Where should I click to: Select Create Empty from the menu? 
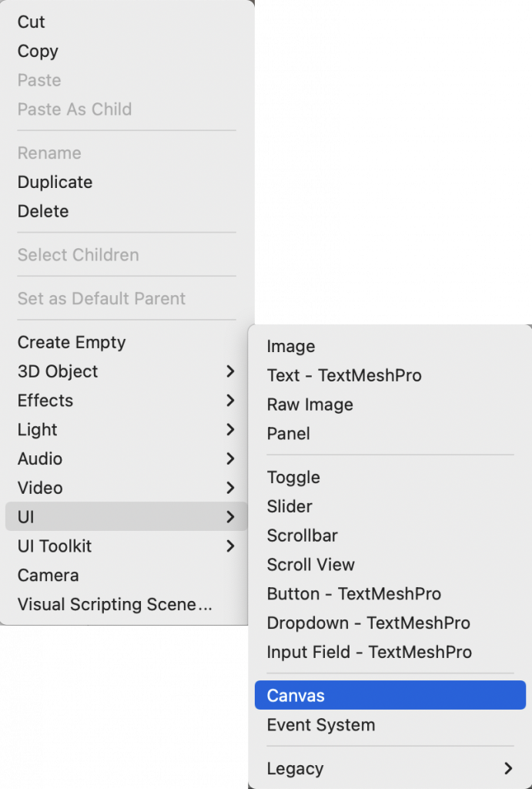[x=72, y=342]
